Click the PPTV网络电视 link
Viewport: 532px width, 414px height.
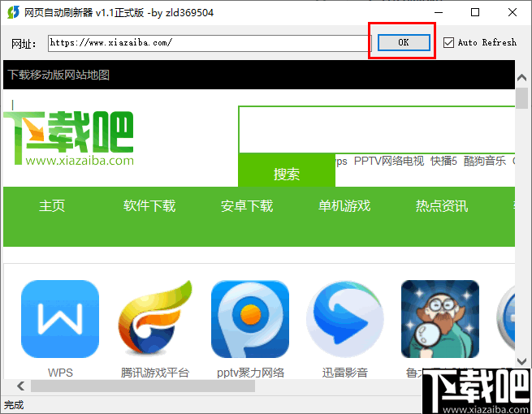click(389, 161)
